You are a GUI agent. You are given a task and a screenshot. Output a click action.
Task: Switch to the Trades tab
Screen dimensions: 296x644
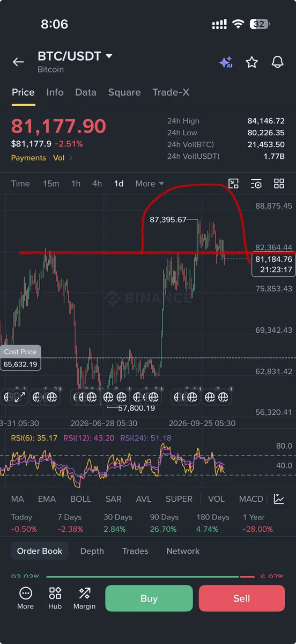tap(135, 551)
